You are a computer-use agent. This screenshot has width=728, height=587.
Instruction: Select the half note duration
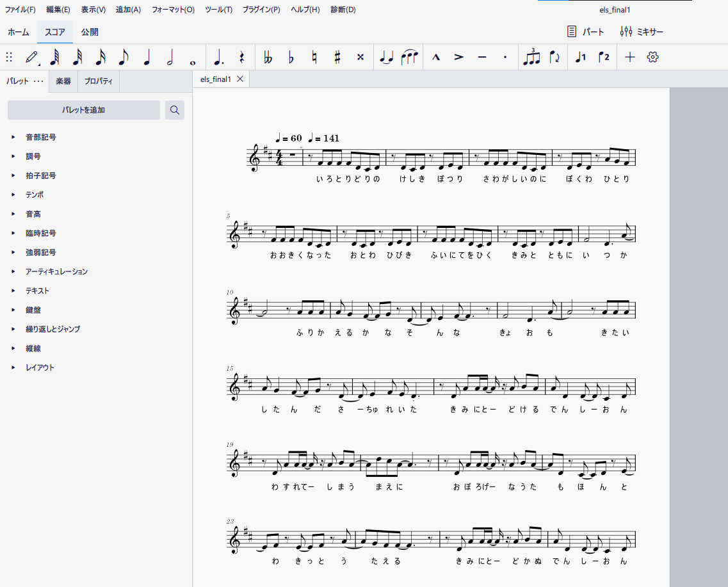[x=170, y=58]
